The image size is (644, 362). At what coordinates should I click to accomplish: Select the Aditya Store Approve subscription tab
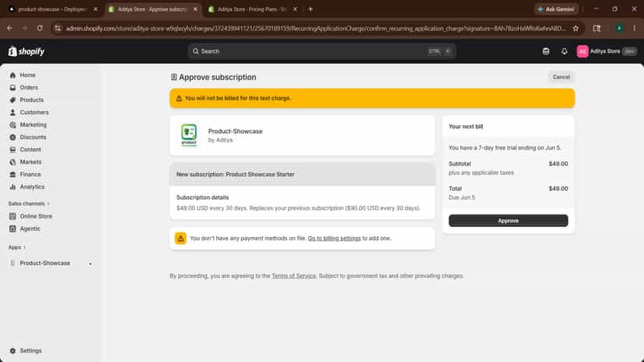tap(152, 9)
